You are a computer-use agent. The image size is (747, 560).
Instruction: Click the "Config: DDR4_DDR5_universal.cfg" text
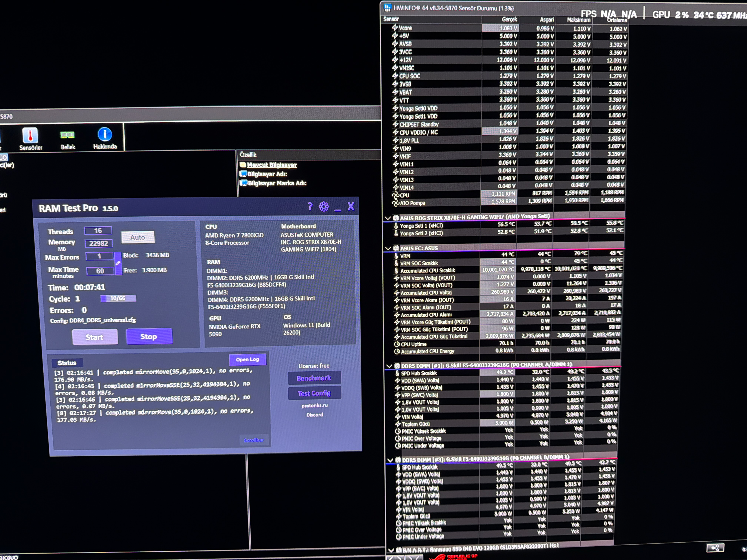point(93,320)
